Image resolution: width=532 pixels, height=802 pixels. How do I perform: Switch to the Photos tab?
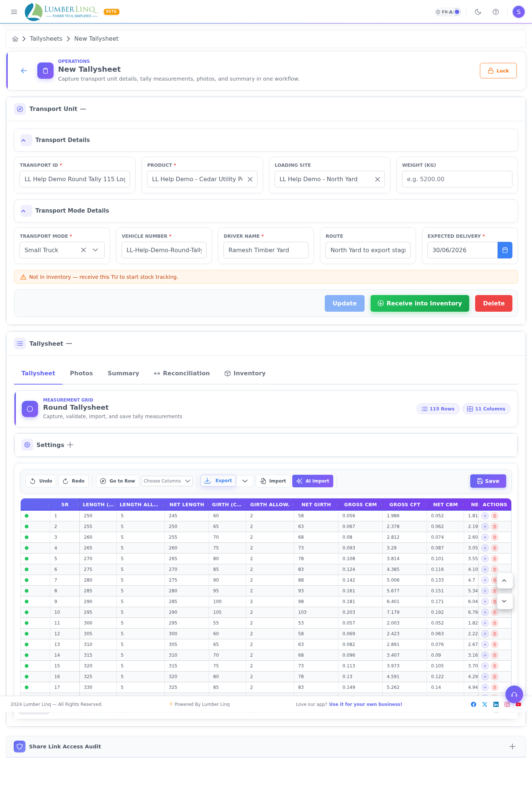point(81,373)
